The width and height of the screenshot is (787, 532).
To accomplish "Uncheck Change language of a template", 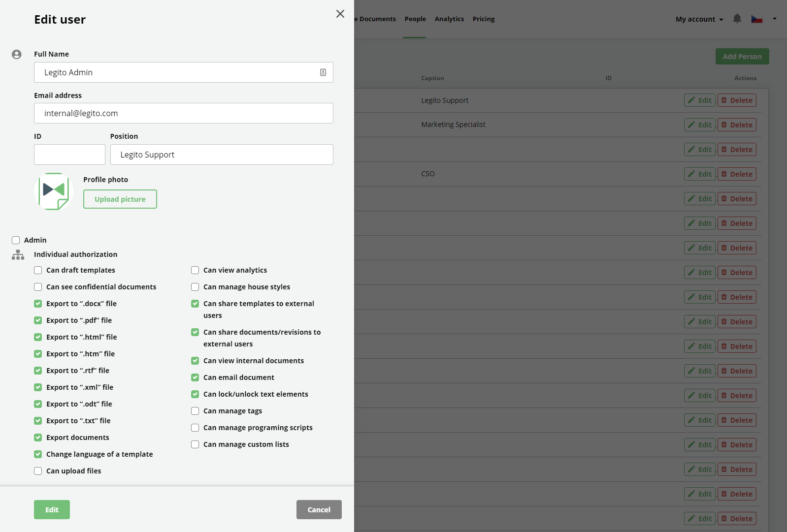I will coord(38,454).
